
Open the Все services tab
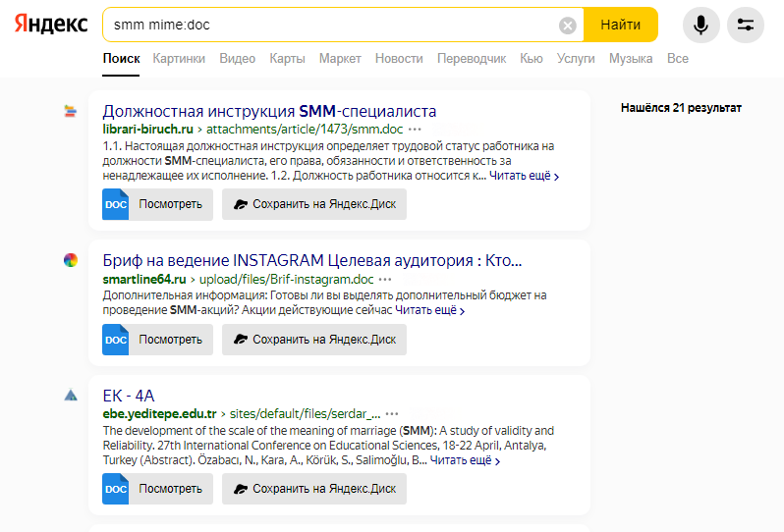tap(678, 59)
